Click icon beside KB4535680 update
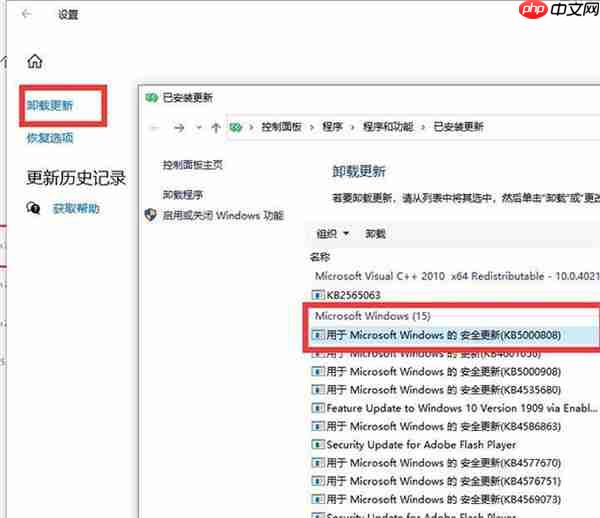 coord(317,390)
